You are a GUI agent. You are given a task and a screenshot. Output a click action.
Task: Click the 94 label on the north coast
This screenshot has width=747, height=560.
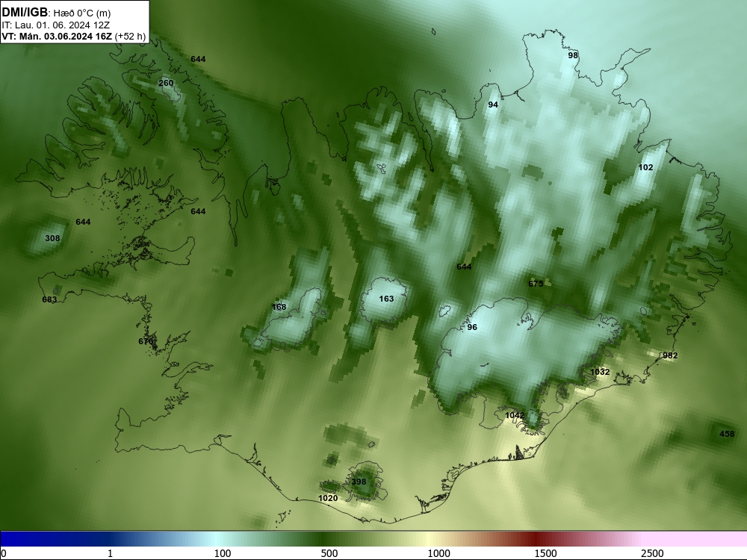[x=493, y=105]
